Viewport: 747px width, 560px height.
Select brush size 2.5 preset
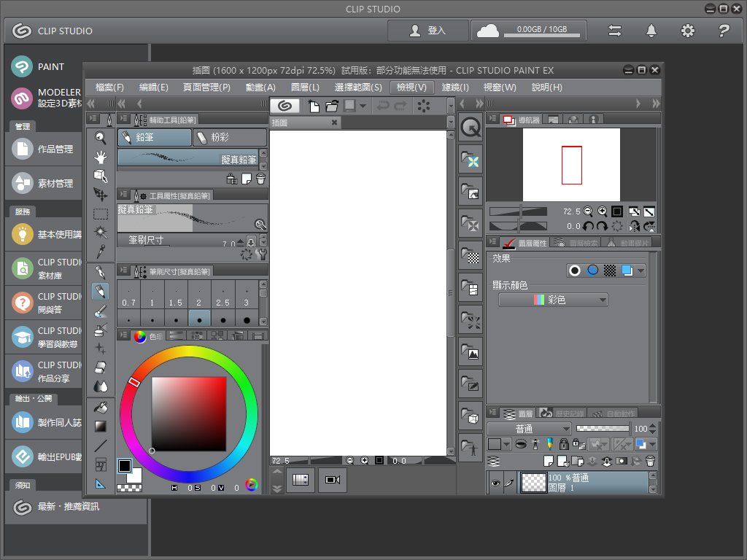click(223, 295)
